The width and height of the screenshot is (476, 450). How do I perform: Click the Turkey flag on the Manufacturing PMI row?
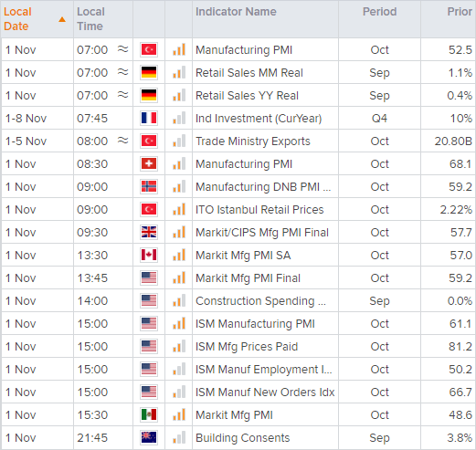point(149,49)
